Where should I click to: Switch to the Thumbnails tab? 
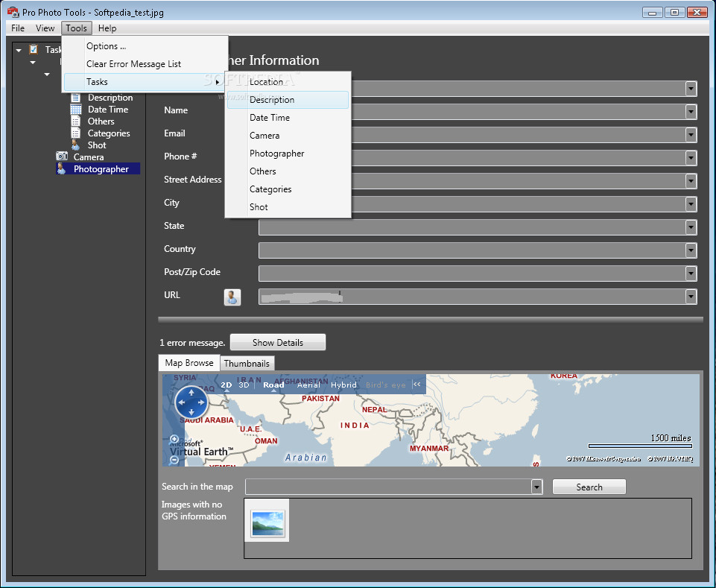click(247, 363)
